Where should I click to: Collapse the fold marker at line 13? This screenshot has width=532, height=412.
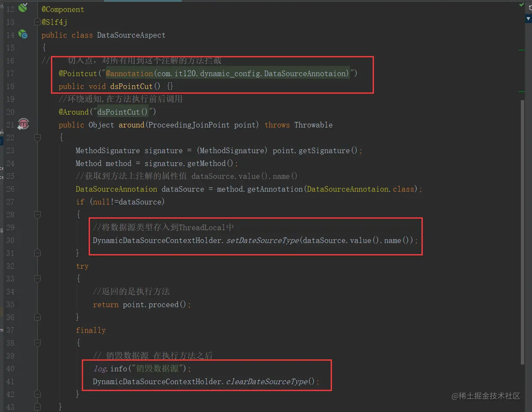[37, 22]
